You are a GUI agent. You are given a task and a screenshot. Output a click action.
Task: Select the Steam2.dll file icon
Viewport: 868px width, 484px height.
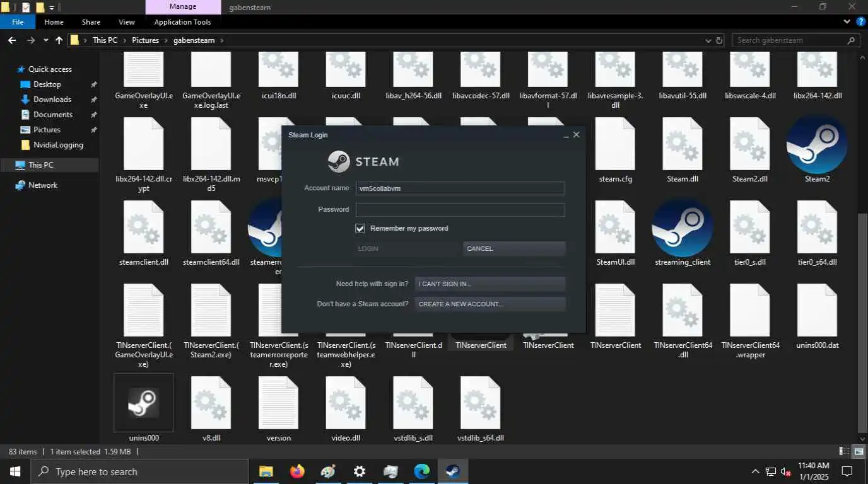[749, 144]
